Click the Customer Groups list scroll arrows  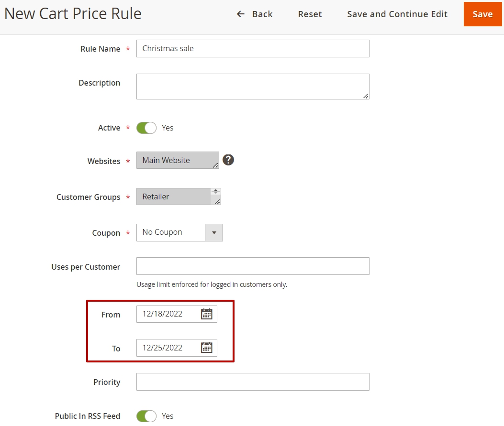coord(216,191)
